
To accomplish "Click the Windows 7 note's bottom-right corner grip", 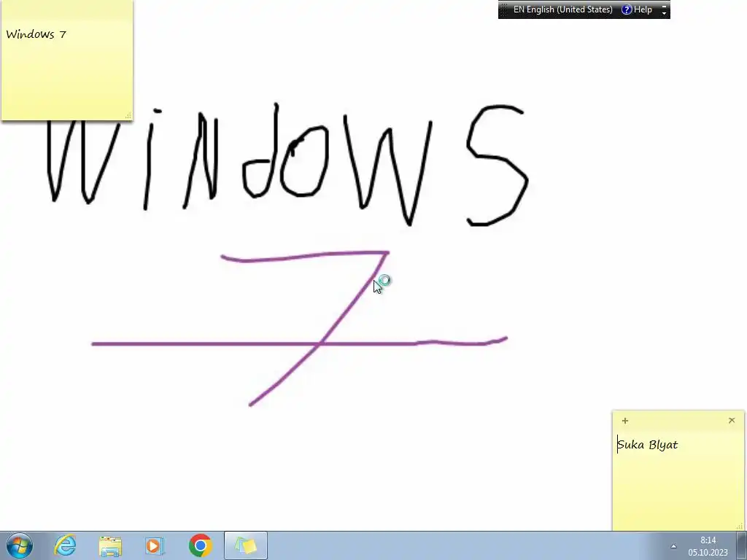I will pos(128,115).
